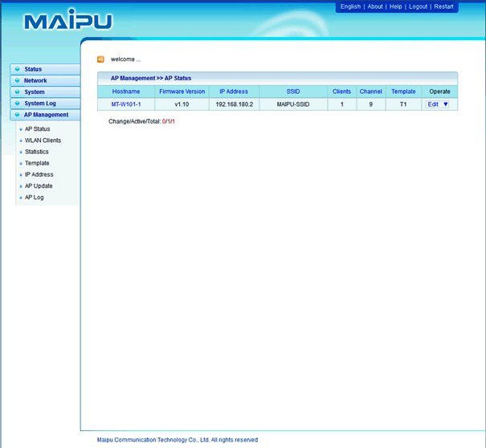Click the SSID column header
The width and height of the screenshot is (486, 448).
(293, 92)
